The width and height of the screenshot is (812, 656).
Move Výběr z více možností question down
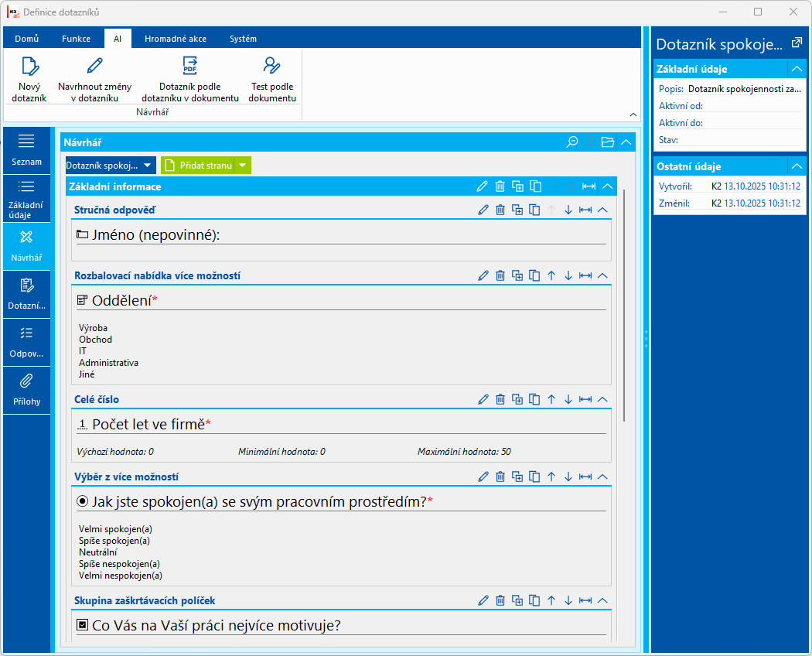click(568, 477)
